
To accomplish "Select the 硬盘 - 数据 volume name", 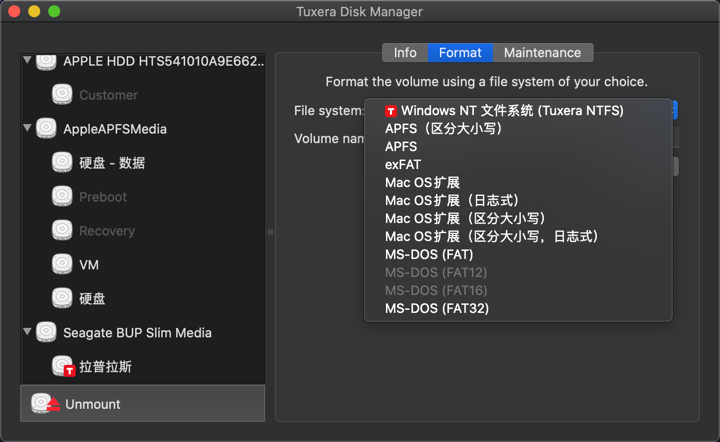I will coord(112,162).
